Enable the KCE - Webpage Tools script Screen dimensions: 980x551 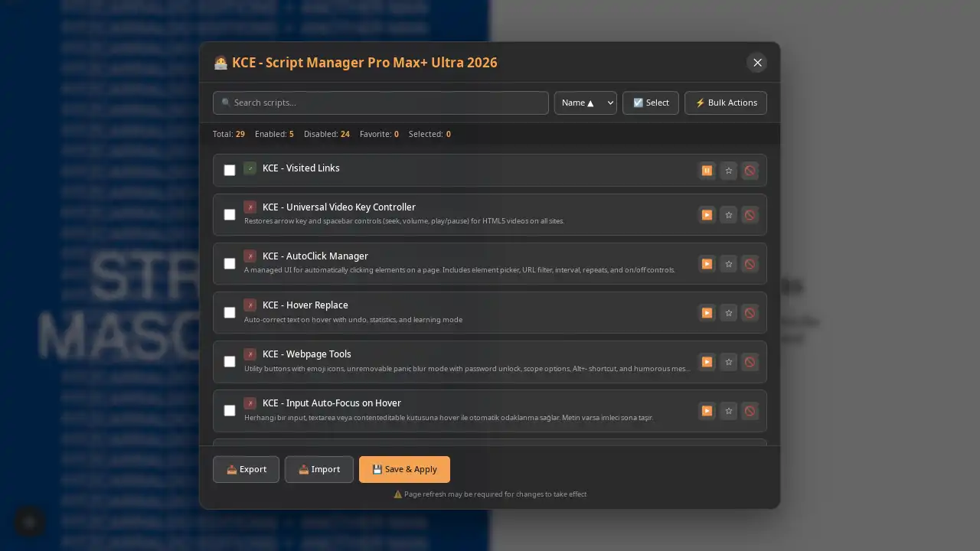707,362
